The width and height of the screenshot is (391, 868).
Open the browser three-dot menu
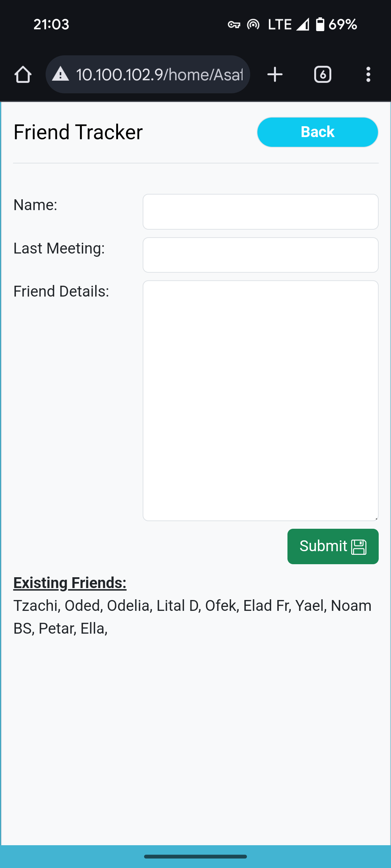tap(368, 75)
